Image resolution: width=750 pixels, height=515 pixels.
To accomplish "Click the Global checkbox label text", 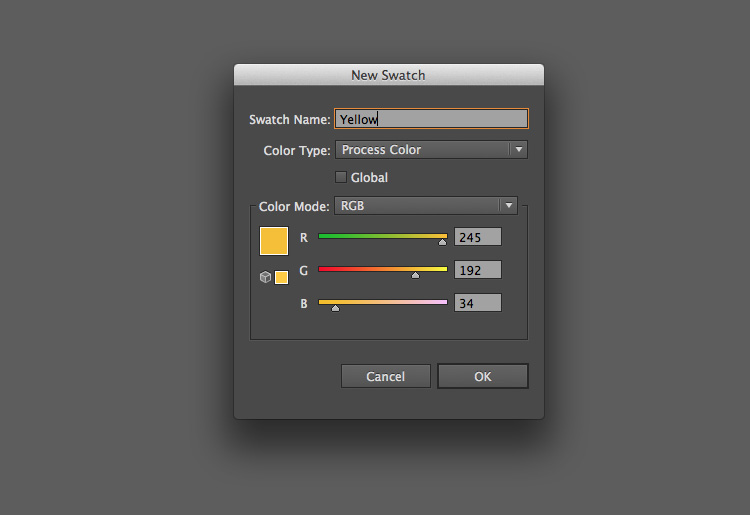I will (x=369, y=178).
